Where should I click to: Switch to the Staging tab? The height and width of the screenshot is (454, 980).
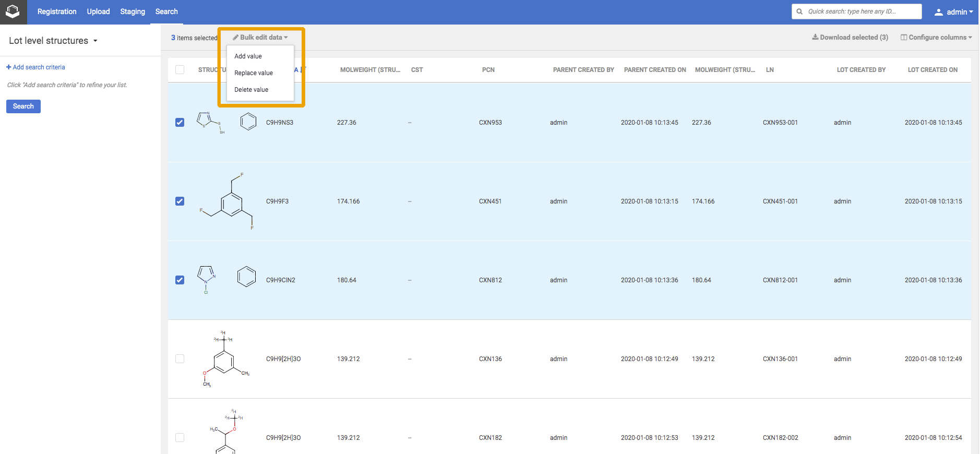click(x=133, y=11)
